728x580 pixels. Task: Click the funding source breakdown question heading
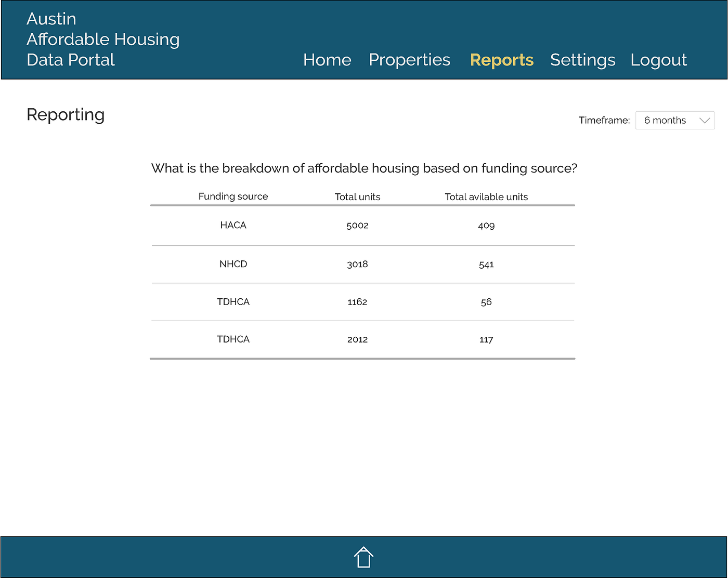[x=363, y=168]
